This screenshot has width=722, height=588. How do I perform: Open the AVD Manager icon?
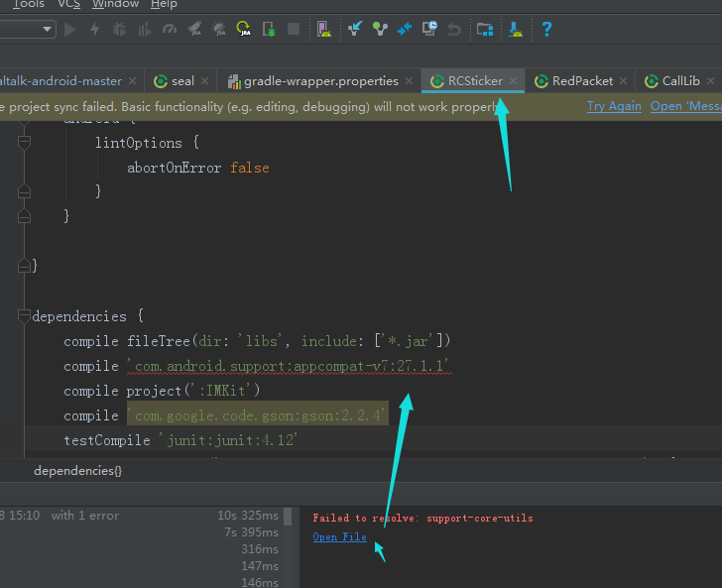pyautogui.click(x=324, y=29)
